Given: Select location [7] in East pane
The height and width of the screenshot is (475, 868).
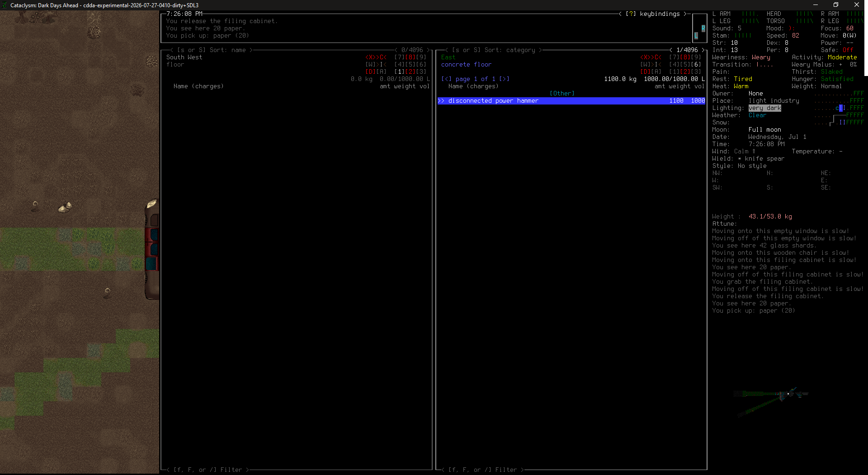Looking at the screenshot, I should [x=674, y=57].
